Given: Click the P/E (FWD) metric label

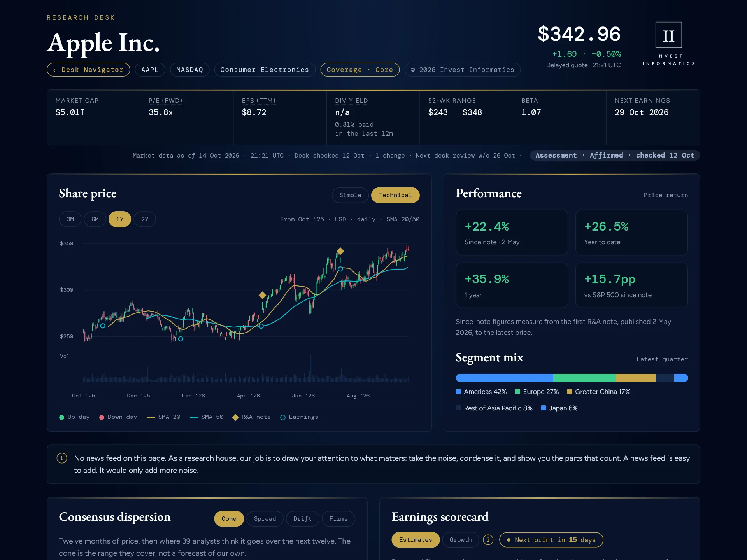Looking at the screenshot, I should click(165, 101).
